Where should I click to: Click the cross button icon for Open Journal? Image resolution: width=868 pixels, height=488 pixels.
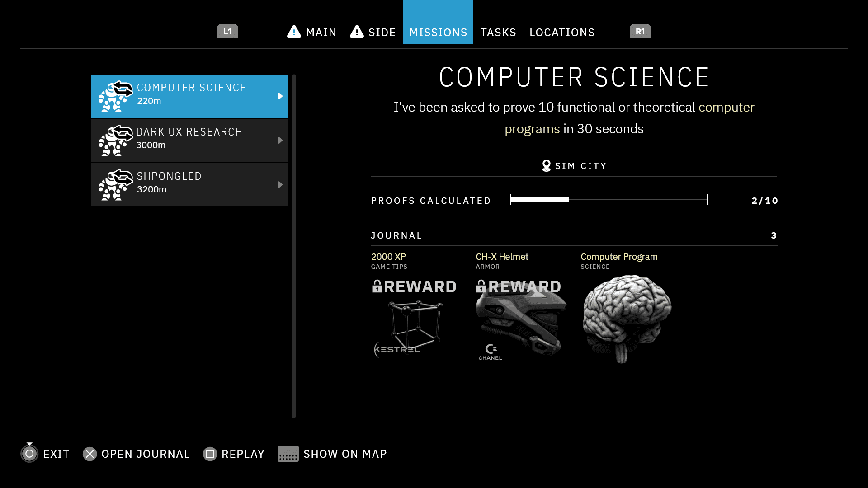point(90,454)
